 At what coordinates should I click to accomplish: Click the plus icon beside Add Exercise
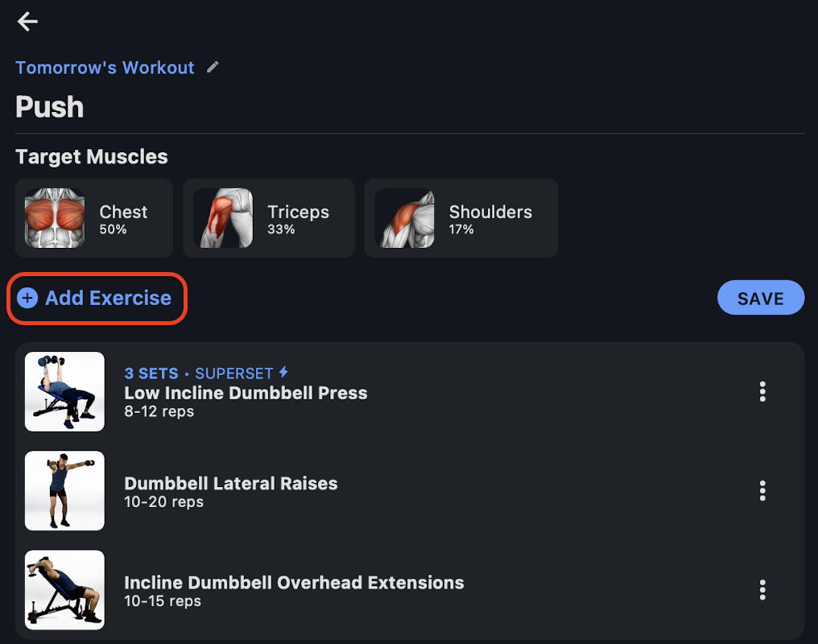[27, 298]
